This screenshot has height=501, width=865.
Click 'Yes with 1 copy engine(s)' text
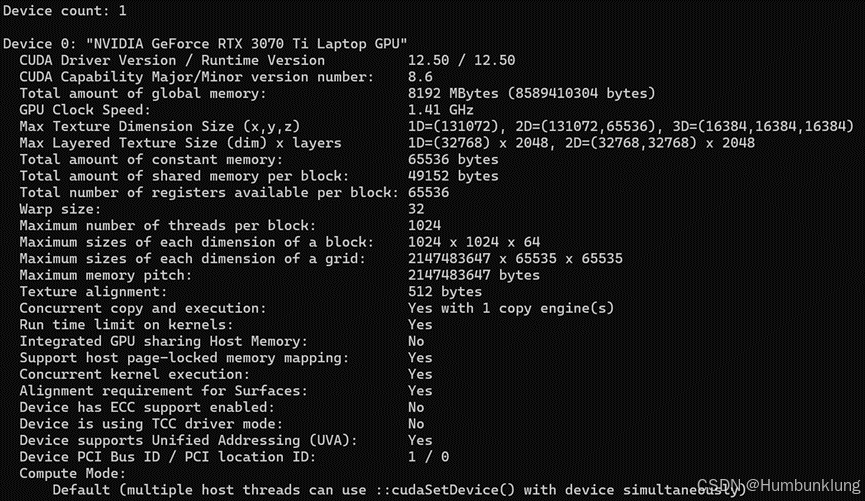510,307
